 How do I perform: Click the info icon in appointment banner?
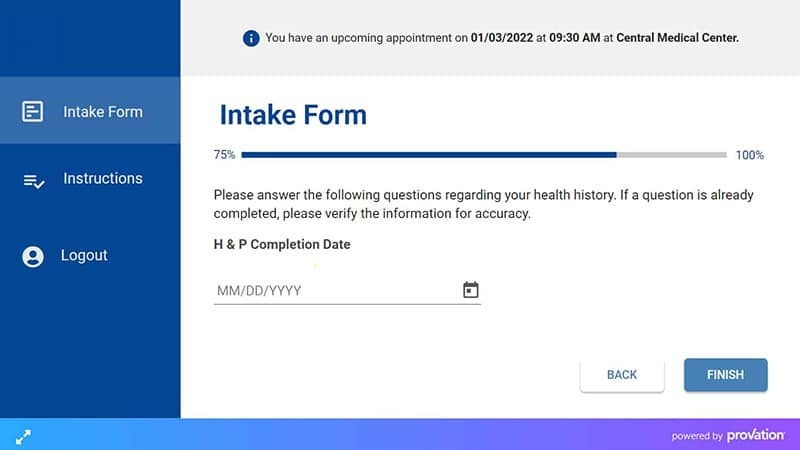[251, 38]
